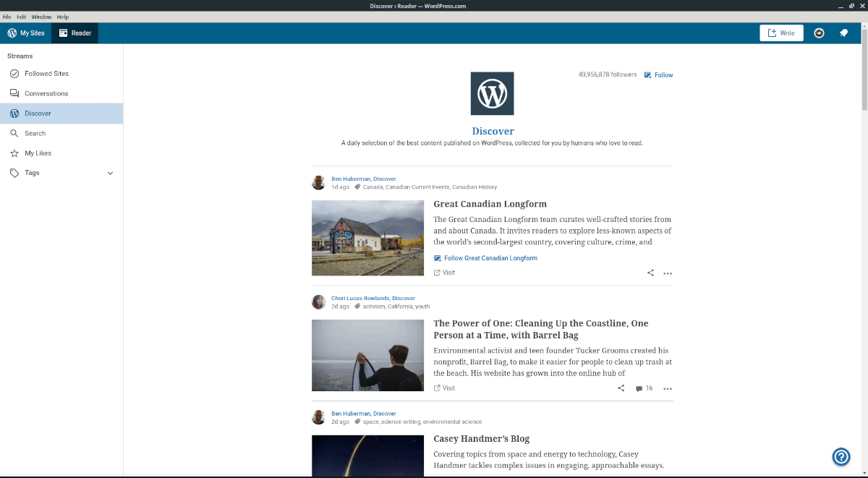Open the Search stream
The height and width of the screenshot is (478, 868).
click(34, 133)
